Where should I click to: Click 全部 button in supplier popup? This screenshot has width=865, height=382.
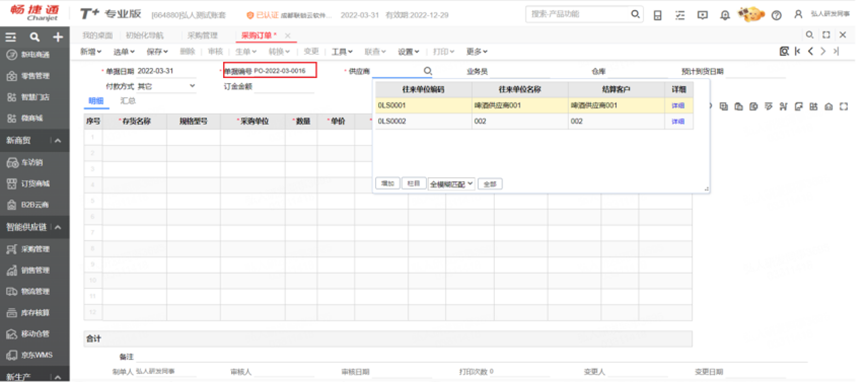click(x=490, y=184)
